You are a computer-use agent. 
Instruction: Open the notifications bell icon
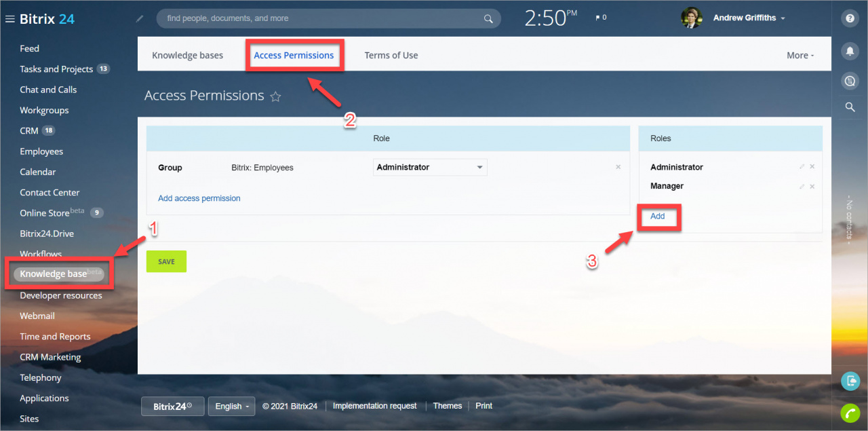tap(850, 51)
